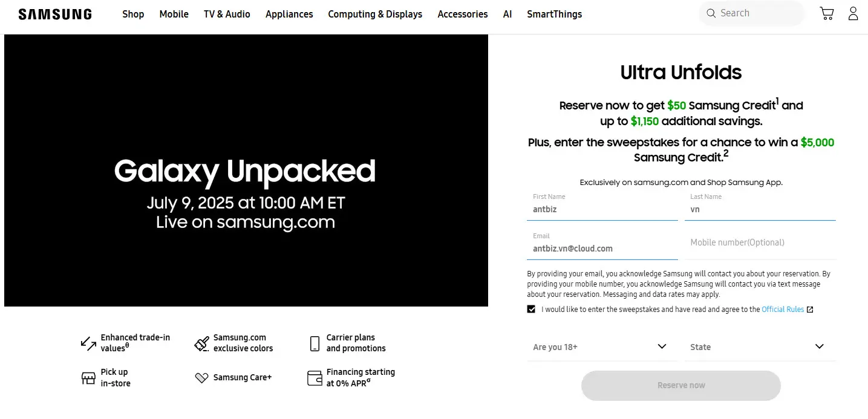The height and width of the screenshot is (419, 868).
Task: Click the Carrier plans phone icon
Action: (x=315, y=343)
